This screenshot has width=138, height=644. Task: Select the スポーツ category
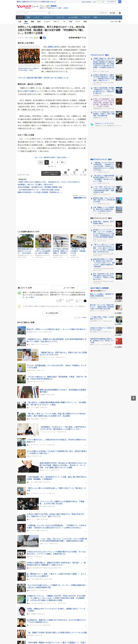pyautogui.click(x=56, y=21)
